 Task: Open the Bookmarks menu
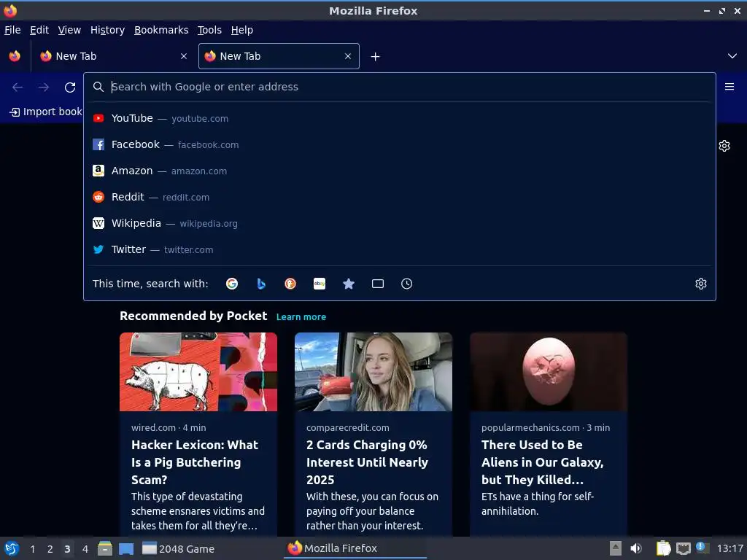[161, 30]
